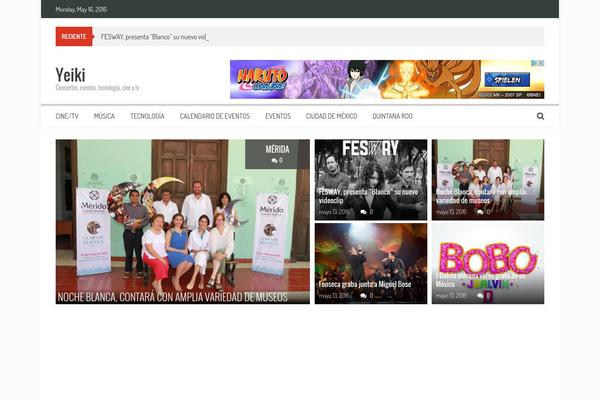Open the MÉRIDA category badge

tap(277, 149)
